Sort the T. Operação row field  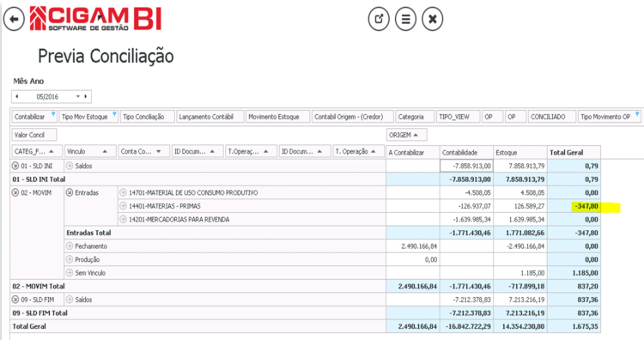[x=358, y=151]
